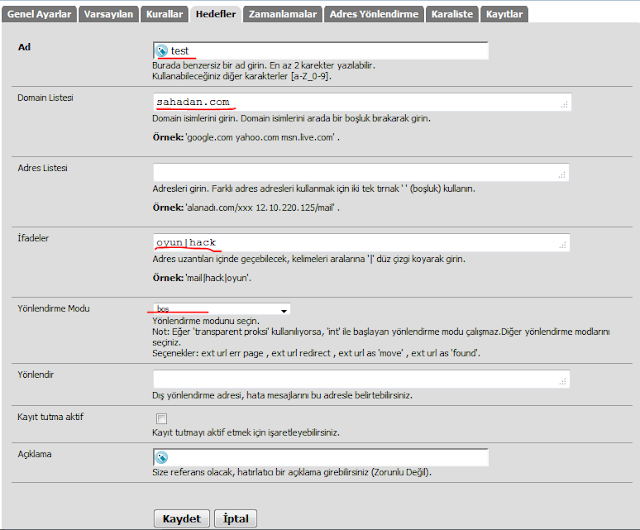
Task: Click the Yönlendir resize grip
Action: (x=563, y=382)
